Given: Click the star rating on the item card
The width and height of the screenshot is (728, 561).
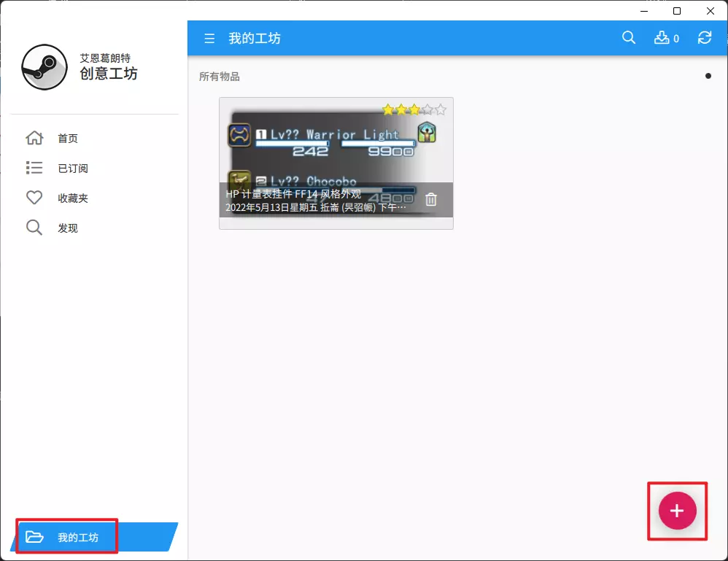Looking at the screenshot, I should (414, 109).
